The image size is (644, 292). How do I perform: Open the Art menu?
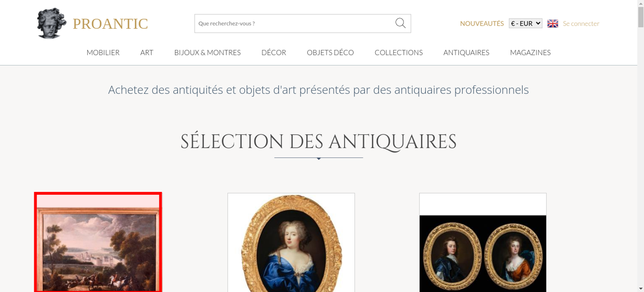(147, 52)
